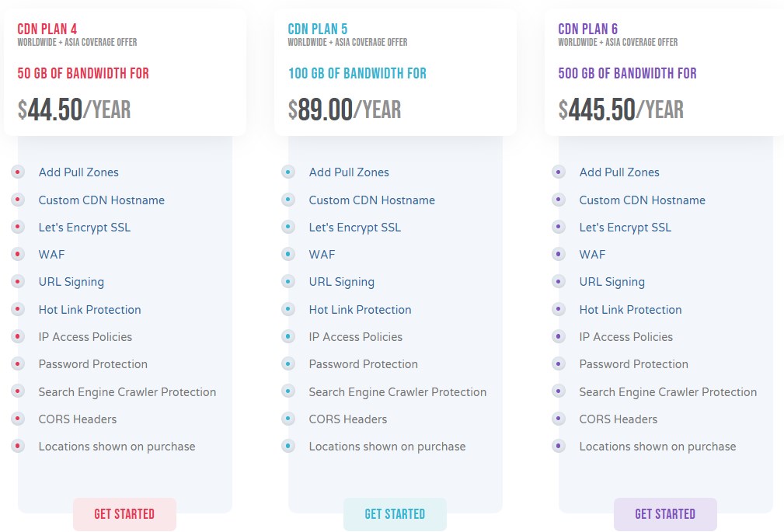
Task: Click GET STARTED for CDN Plan 6
Action: pos(665,514)
